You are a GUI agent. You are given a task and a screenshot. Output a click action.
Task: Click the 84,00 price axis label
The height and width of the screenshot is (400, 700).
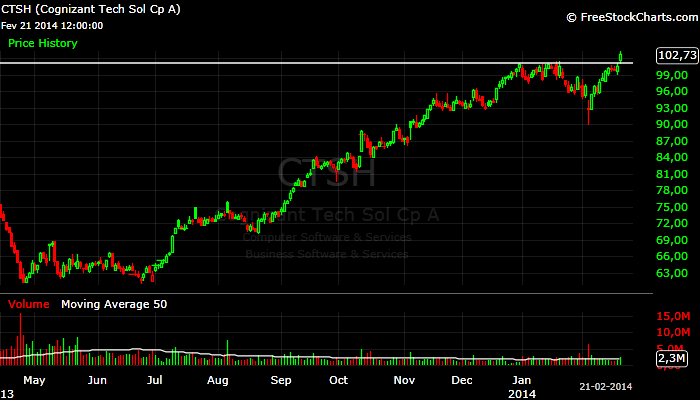(x=672, y=157)
